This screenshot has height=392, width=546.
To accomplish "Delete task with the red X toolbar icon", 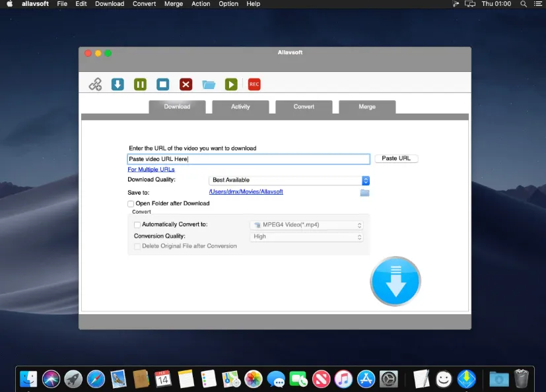I will [x=186, y=84].
